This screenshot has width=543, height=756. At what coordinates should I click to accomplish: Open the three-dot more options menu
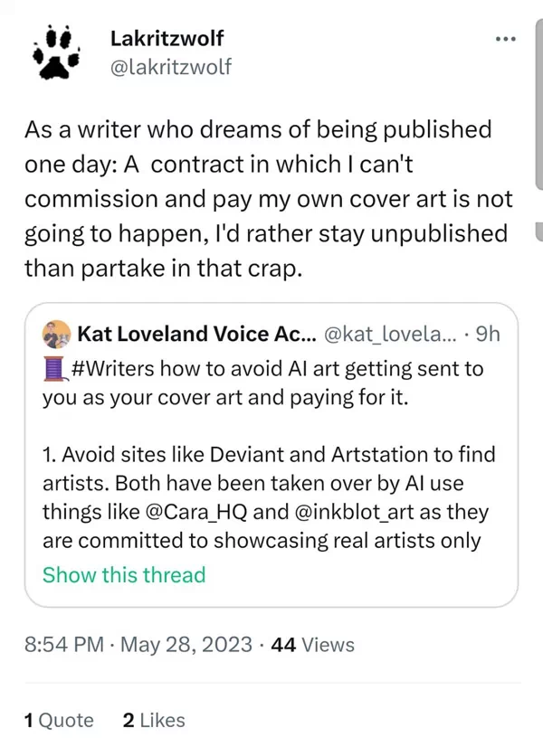click(x=505, y=40)
